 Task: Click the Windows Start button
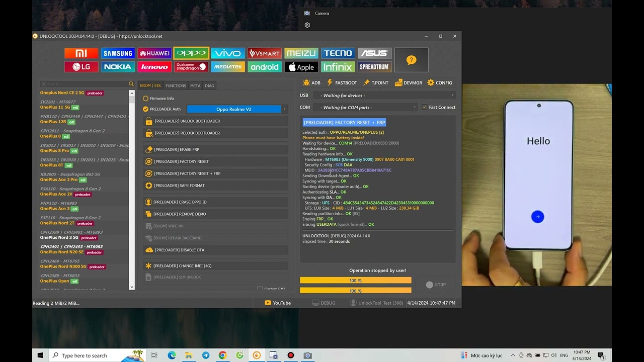tap(40, 355)
